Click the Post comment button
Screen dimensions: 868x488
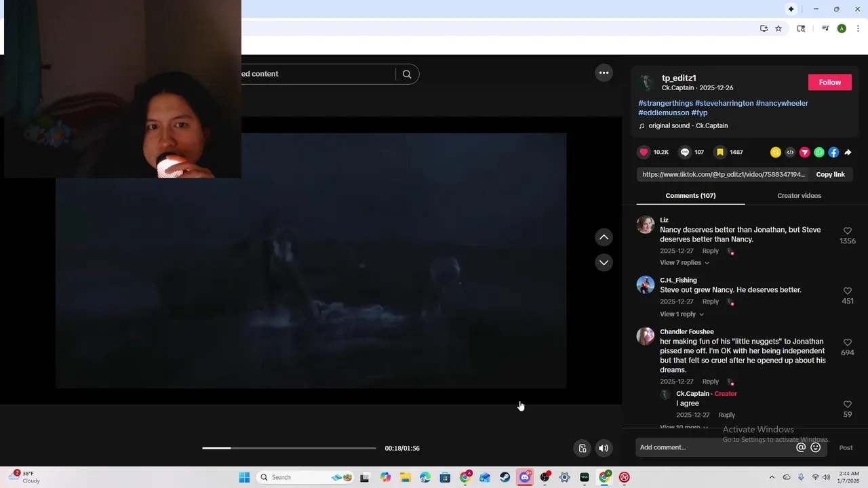(x=846, y=447)
